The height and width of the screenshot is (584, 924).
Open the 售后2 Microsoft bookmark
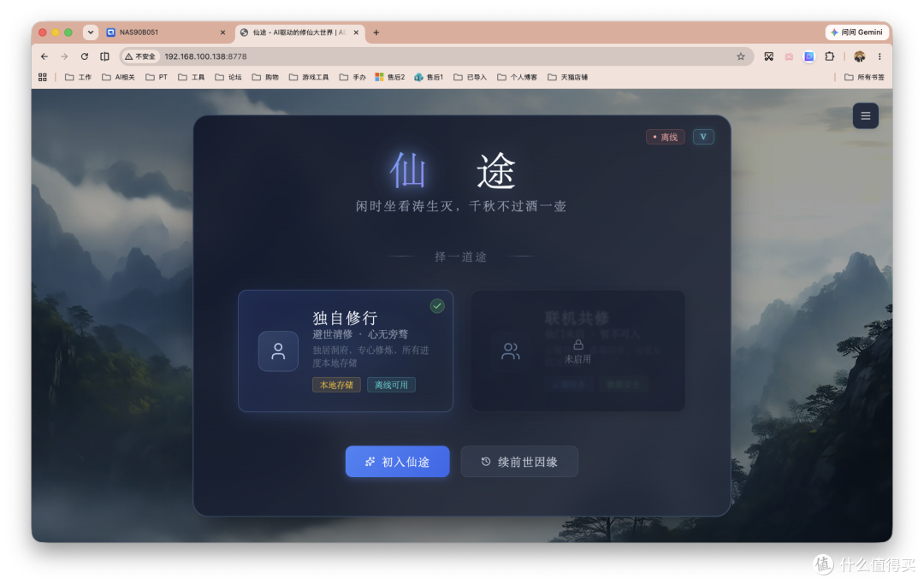pyautogui.click(x=390, y=77)
